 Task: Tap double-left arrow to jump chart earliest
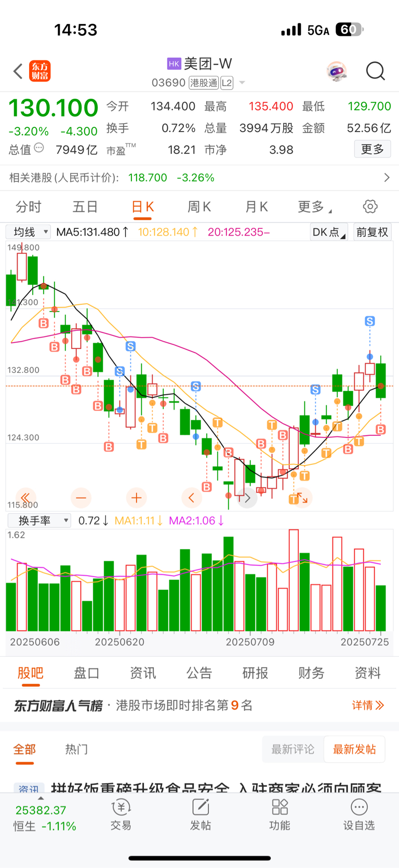(25, 498)
